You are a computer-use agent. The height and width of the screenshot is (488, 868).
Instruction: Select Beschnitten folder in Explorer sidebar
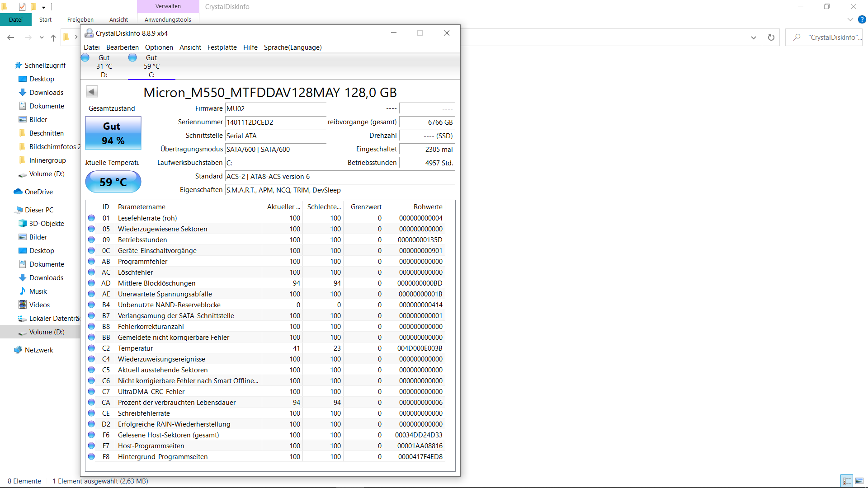point(41,133)
